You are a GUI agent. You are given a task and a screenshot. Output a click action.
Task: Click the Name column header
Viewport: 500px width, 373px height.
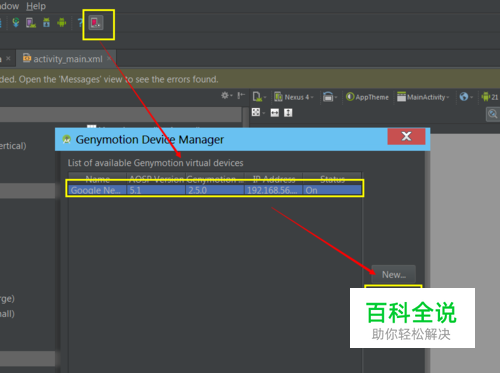pyautogui.click(x=97, y=179)
